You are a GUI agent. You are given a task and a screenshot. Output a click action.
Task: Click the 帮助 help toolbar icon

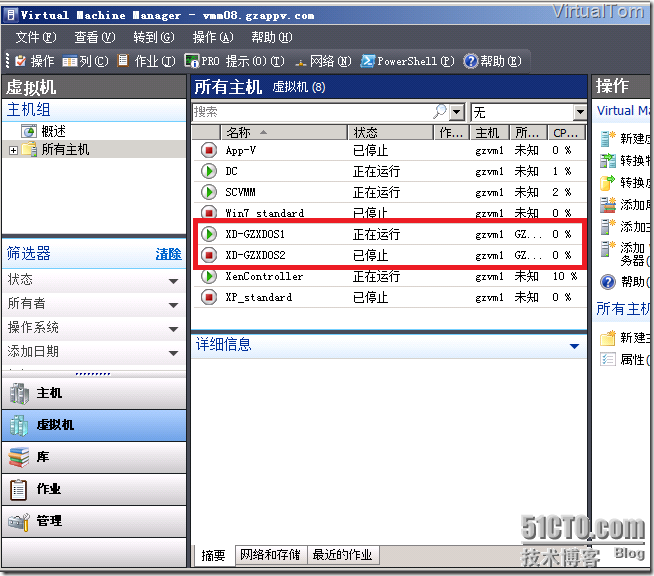pos(470,61)
